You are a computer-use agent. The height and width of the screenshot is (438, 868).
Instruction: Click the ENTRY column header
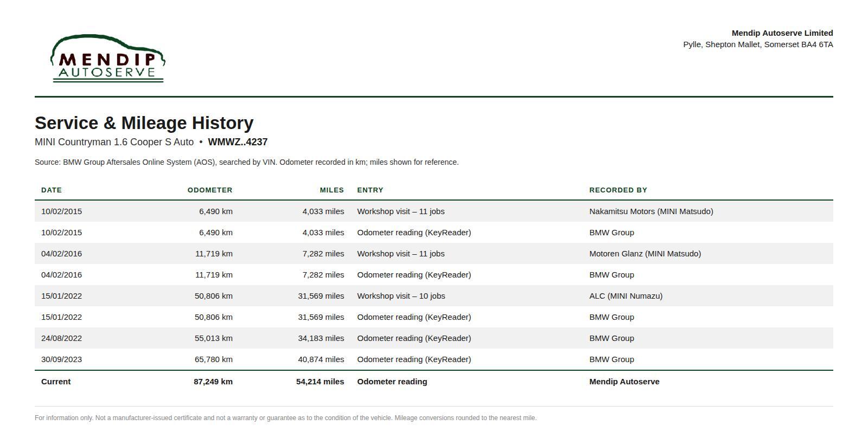(x=370, y=190)
